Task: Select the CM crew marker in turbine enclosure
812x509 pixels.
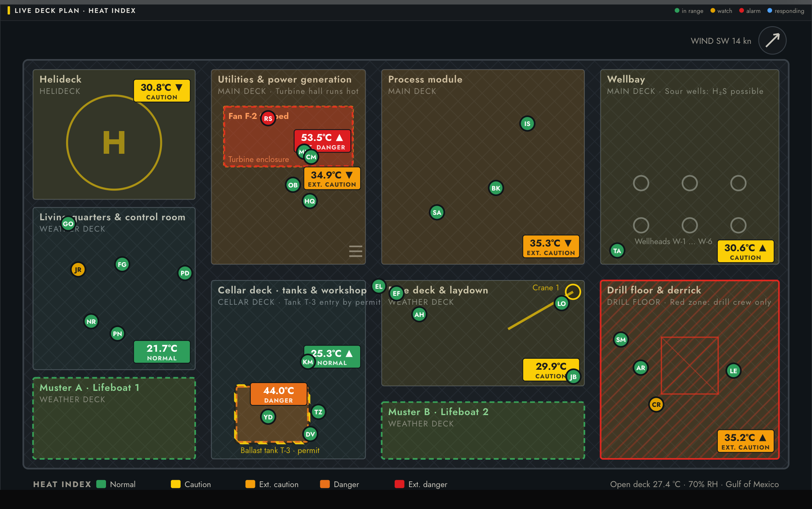Action: 311,157
